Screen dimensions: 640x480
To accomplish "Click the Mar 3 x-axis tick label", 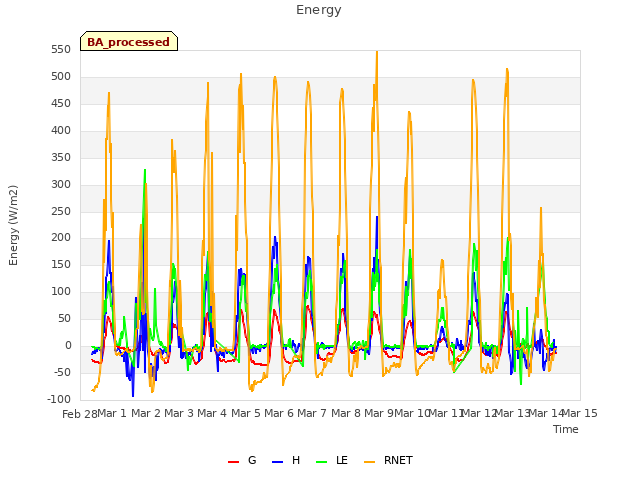I will pos(179,413).
